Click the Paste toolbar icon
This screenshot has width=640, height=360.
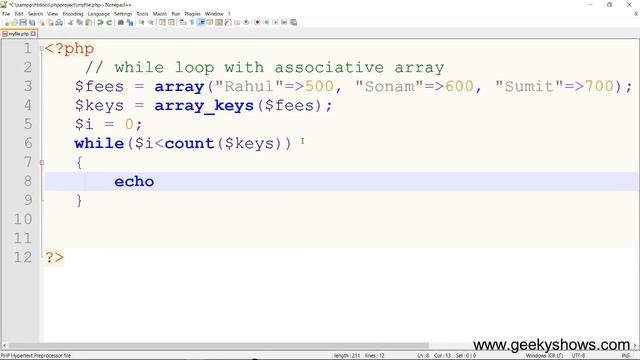(x=88, y=22)
